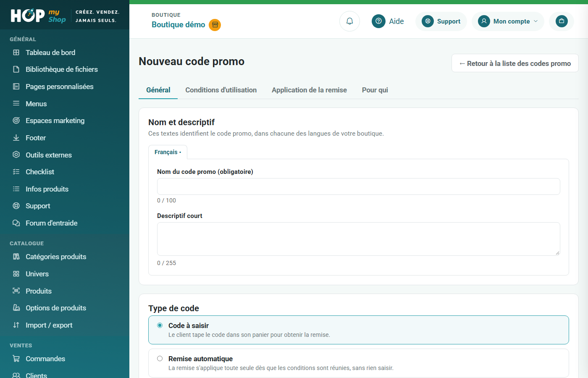The image size is (588, 378).
Task: Click the sidebar Support lifebuoy icon
Action: [16, 206]
